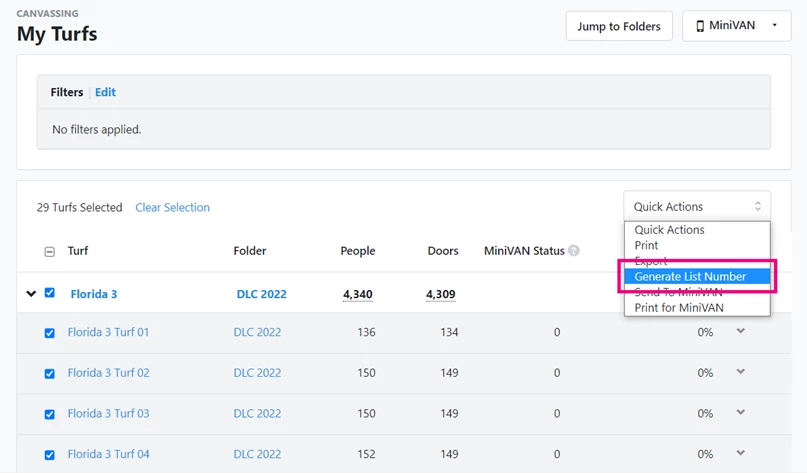807x473 pixels.
Task: Click the Folder column header
Action: point(250,251)
